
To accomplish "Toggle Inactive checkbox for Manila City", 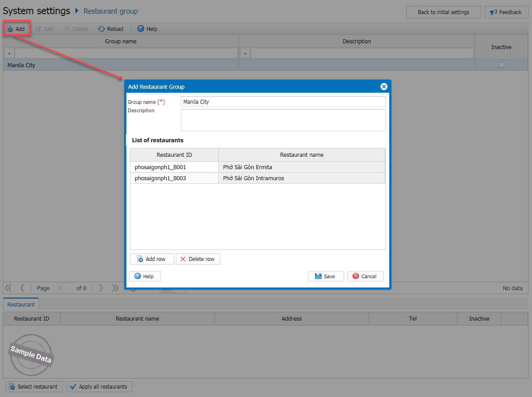I will pyautogui.click(x=501, y=65).
